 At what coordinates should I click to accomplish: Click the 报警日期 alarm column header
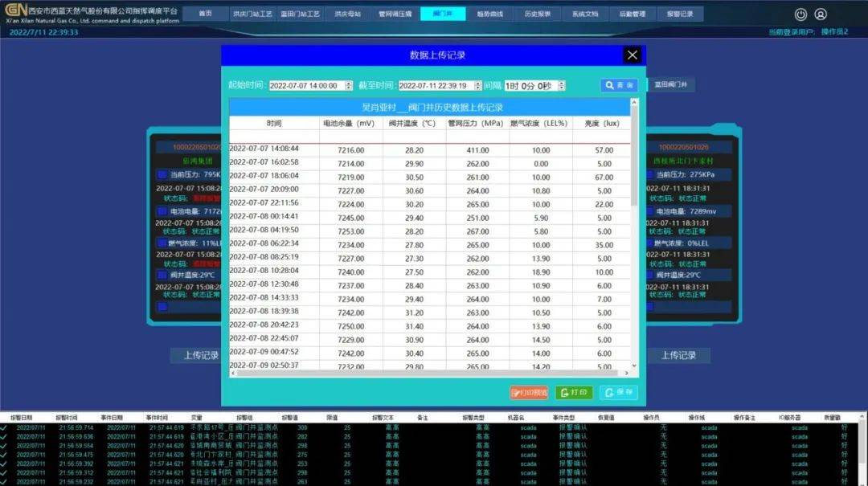pyautogui.click(x=22, y=418)
